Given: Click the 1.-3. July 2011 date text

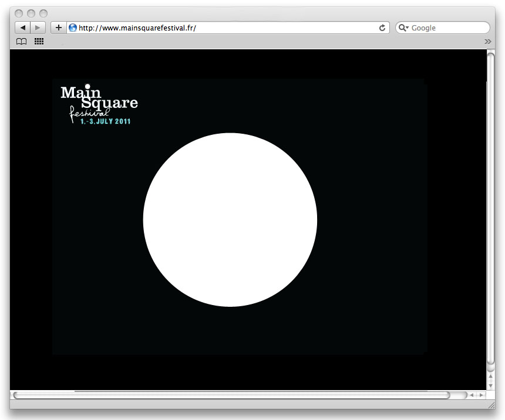Looking at the screenshot, I should (x=105, y=121).
